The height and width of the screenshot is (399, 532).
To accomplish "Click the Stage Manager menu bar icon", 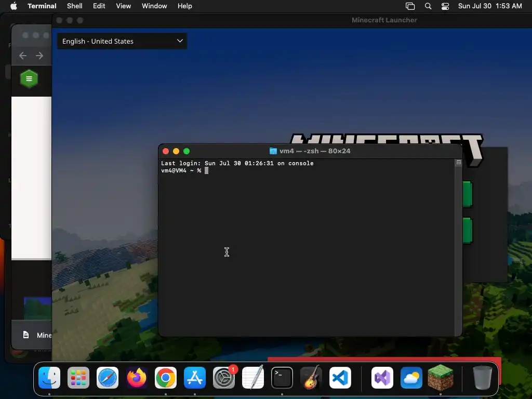I will click(x=410, y=6).
